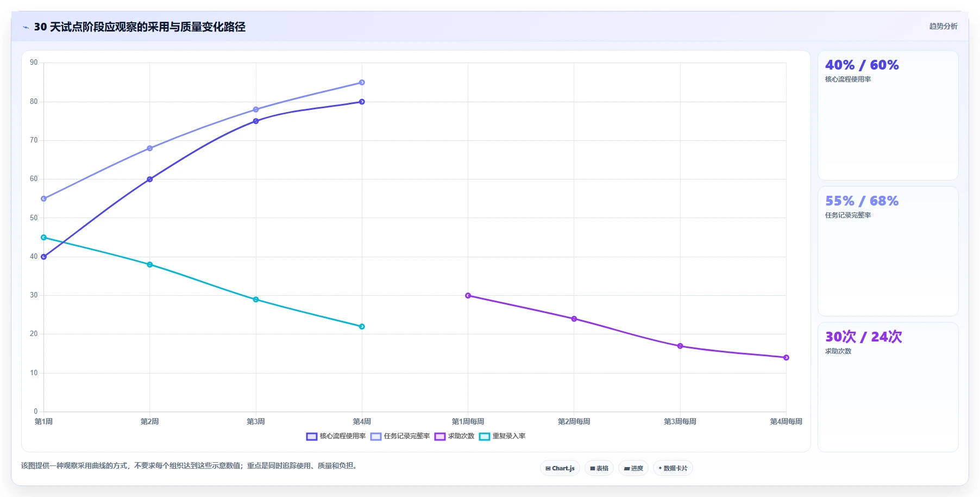
Task: Click the footnote text starting 该图提供
Action: click(190, 466)
